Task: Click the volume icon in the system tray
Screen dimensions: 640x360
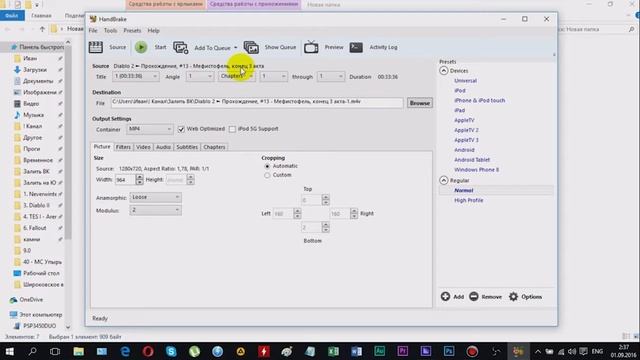Action: [x=572, y=351]
